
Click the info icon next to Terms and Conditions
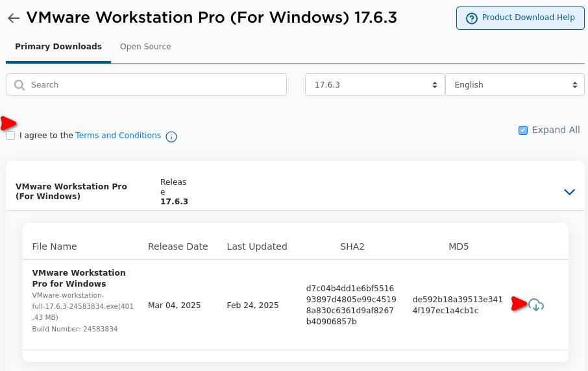[171, 137]
